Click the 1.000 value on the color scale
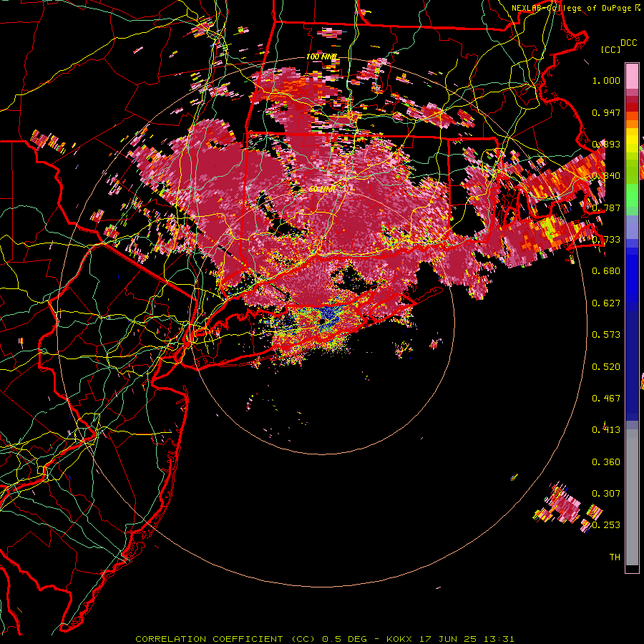The image size is (644, 644). coord(606,80)
